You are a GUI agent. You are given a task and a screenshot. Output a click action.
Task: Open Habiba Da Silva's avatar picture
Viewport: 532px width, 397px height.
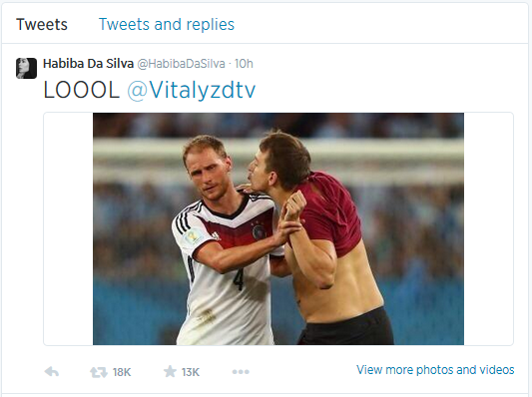[x=27, y=68]
